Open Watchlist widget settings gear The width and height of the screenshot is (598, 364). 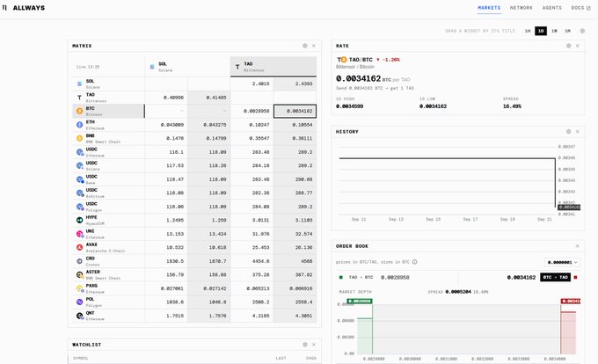point(305,345)
